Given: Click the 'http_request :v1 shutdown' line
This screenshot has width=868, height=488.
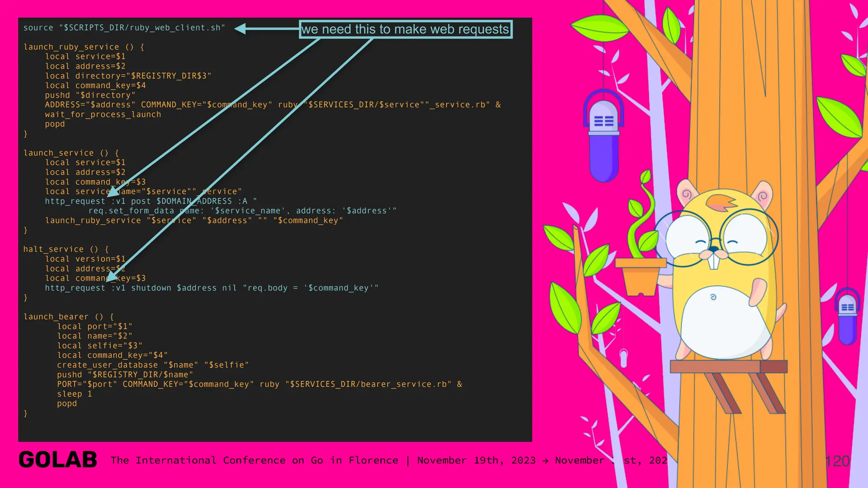Looking at the screenshot, I should click(212, 288).
